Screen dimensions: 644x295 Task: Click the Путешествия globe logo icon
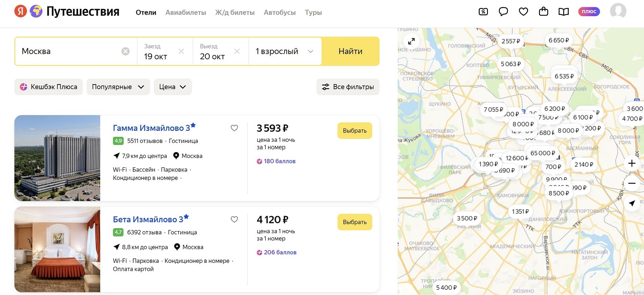click(x=36, y=11)
